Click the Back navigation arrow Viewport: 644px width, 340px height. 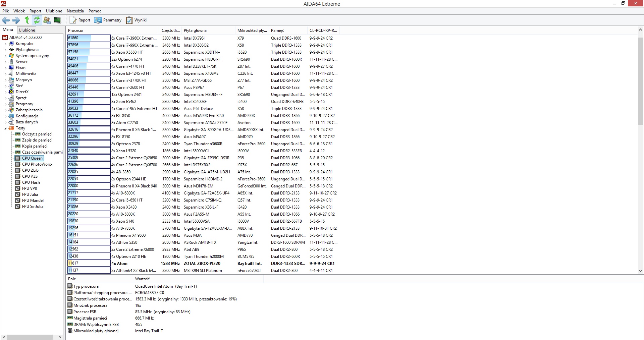pos(6,20)
